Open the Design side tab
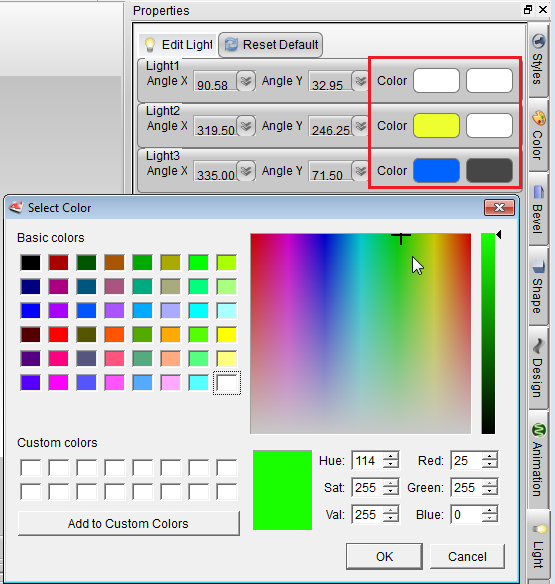 click(538, 368)
